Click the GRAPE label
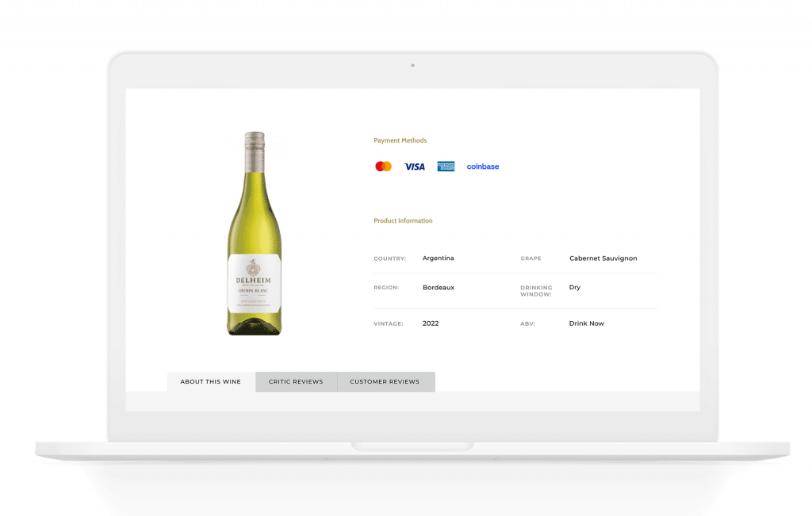Image resolution: width=812 pixels, height=516 pixels. [x=530, y=258]
